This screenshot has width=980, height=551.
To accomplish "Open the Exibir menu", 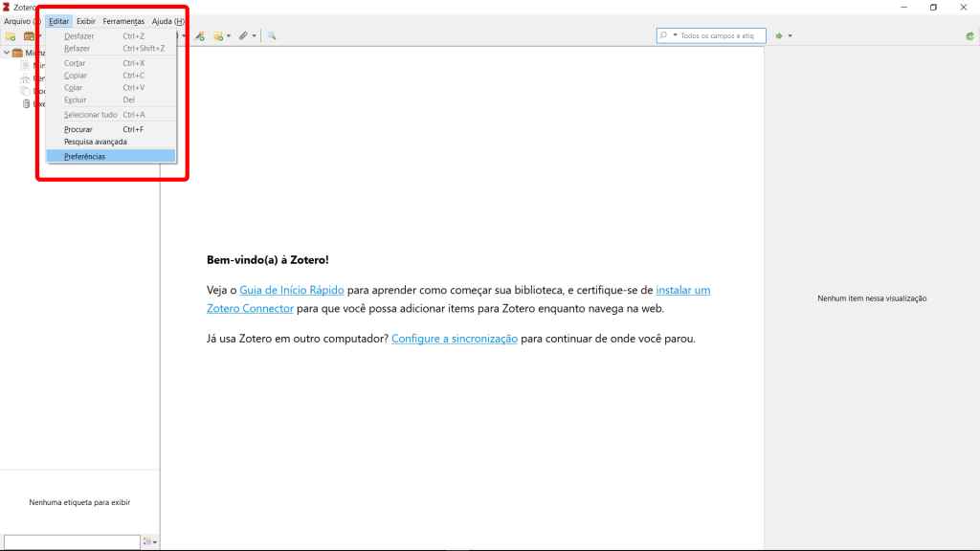I will coord(86,21).
